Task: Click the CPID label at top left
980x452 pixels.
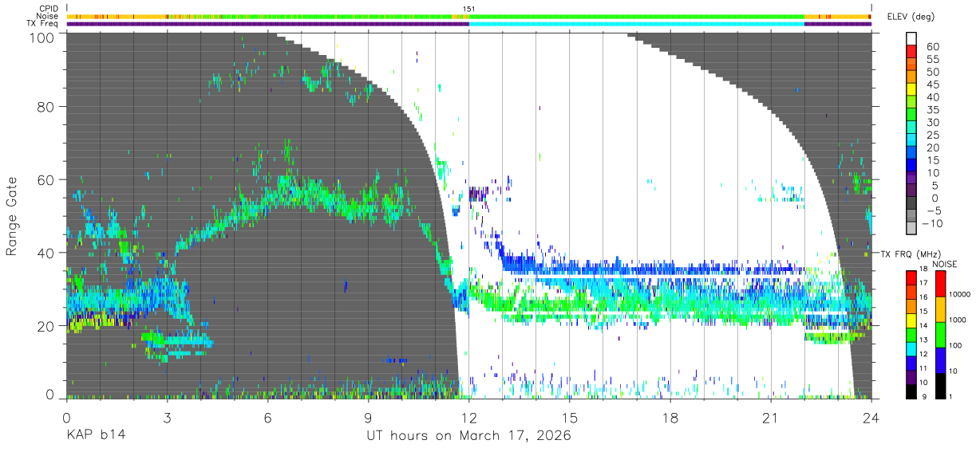Action: pyautogui.click(x=48, y=9)
